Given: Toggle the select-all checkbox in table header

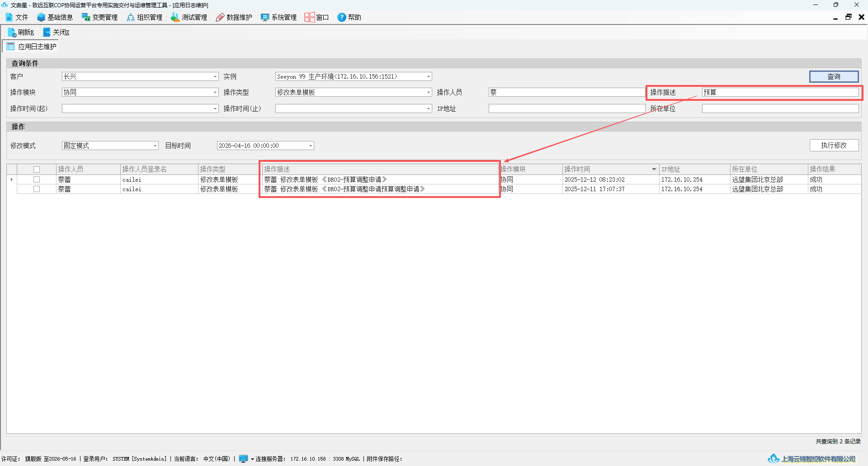Looking at the screenshot, I should pyautogui.click(x=37, y=169).
